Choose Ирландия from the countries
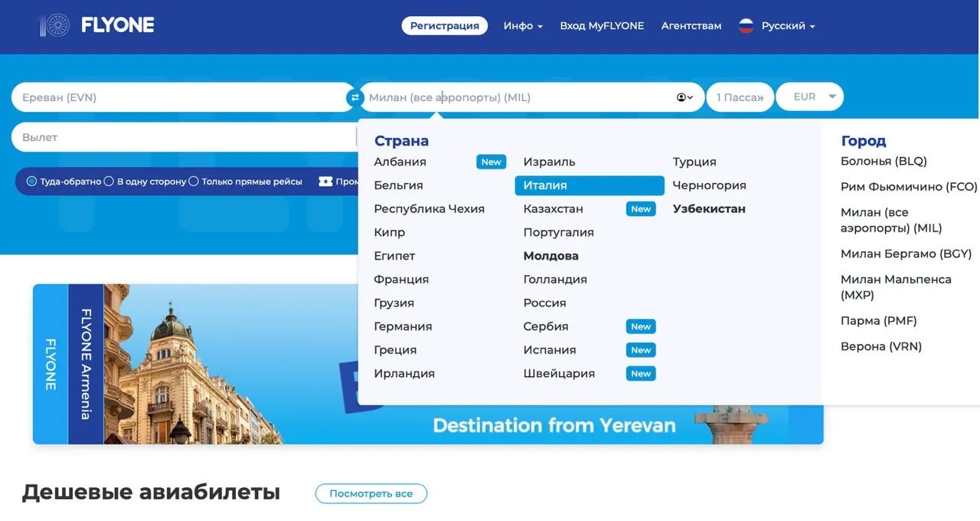Viewport: 980px width, 521px height. coord(404,374)
